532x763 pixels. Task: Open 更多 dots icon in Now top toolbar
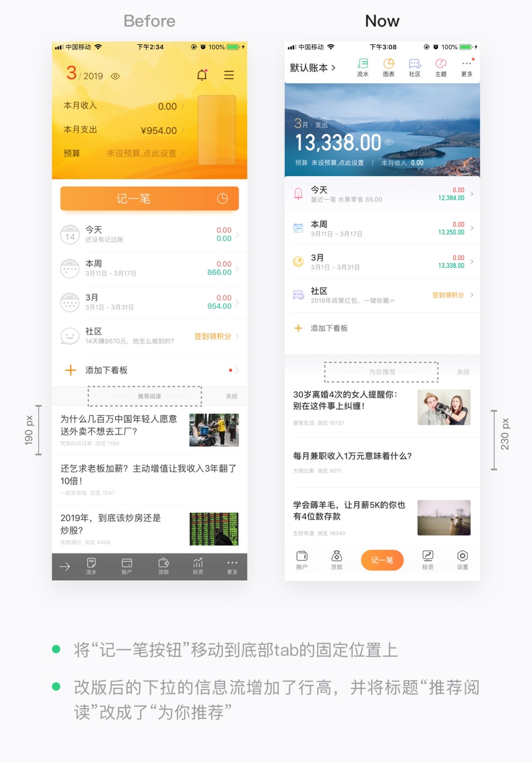pyautogui.click(x=467, y=68)
